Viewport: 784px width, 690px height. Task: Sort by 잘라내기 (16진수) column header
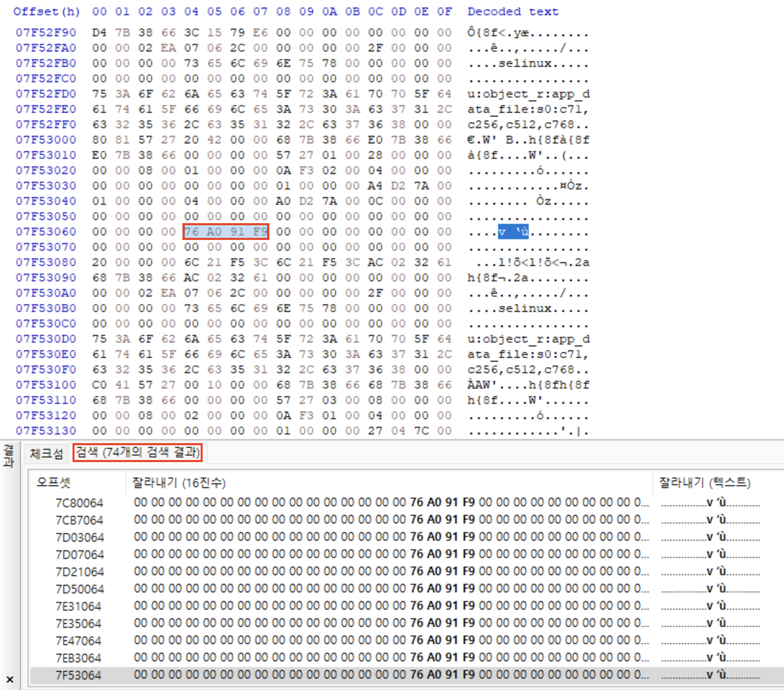pos(179,482)
